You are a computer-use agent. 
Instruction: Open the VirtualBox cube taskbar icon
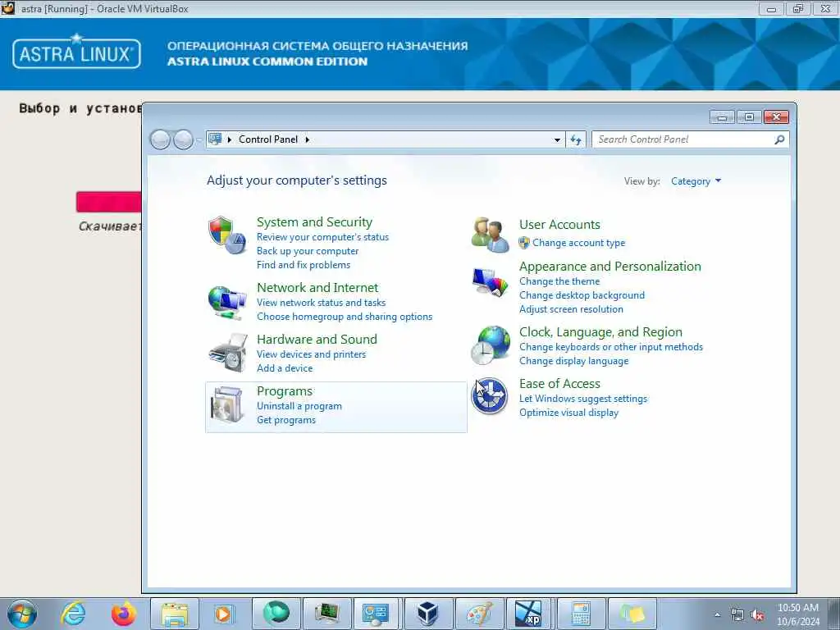[428, 614]
